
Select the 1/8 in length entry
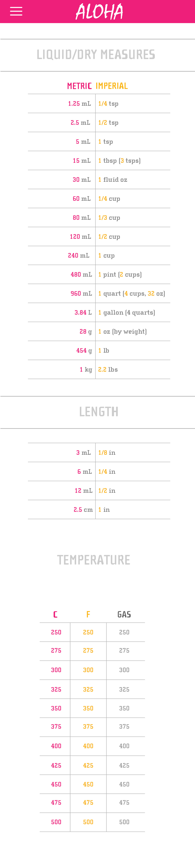(x=107, y=453)
